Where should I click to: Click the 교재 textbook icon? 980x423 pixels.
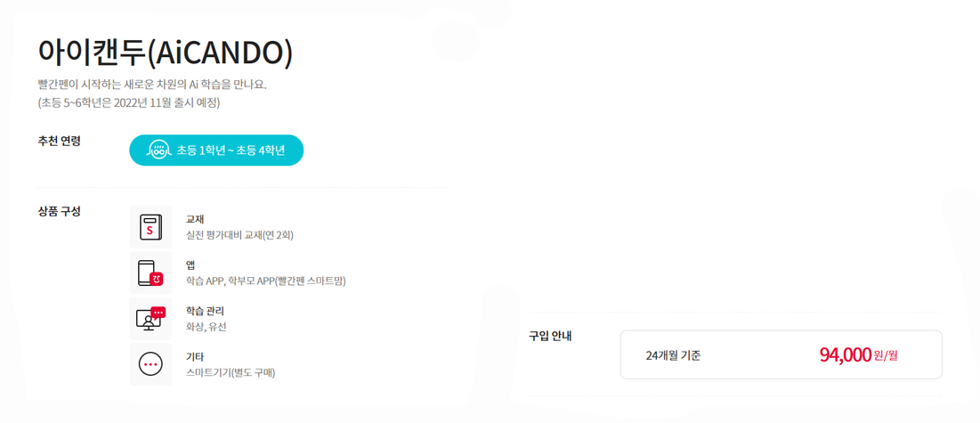pyautogui.click(x=150, y=227)
